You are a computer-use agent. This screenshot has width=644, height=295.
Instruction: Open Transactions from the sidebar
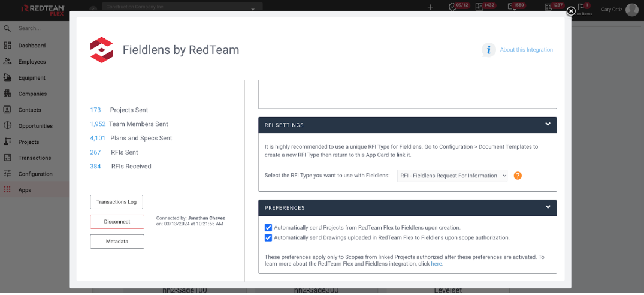click(35, 158)
